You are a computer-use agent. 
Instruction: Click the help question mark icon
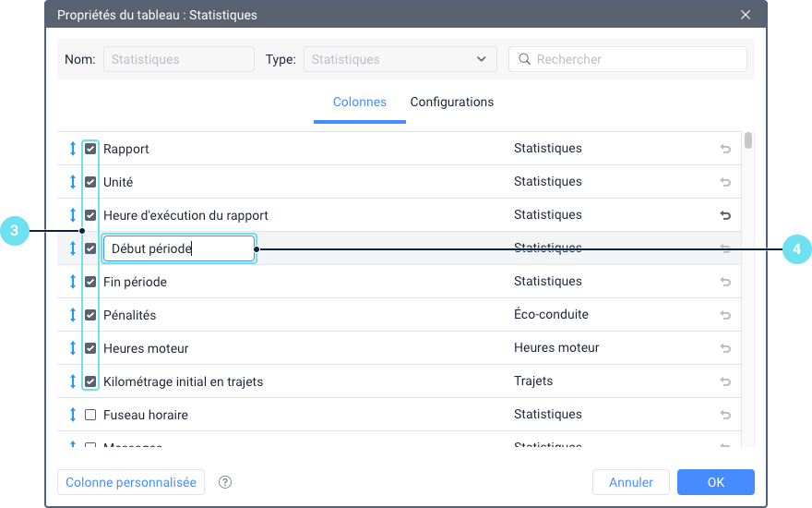click(225, 482)
